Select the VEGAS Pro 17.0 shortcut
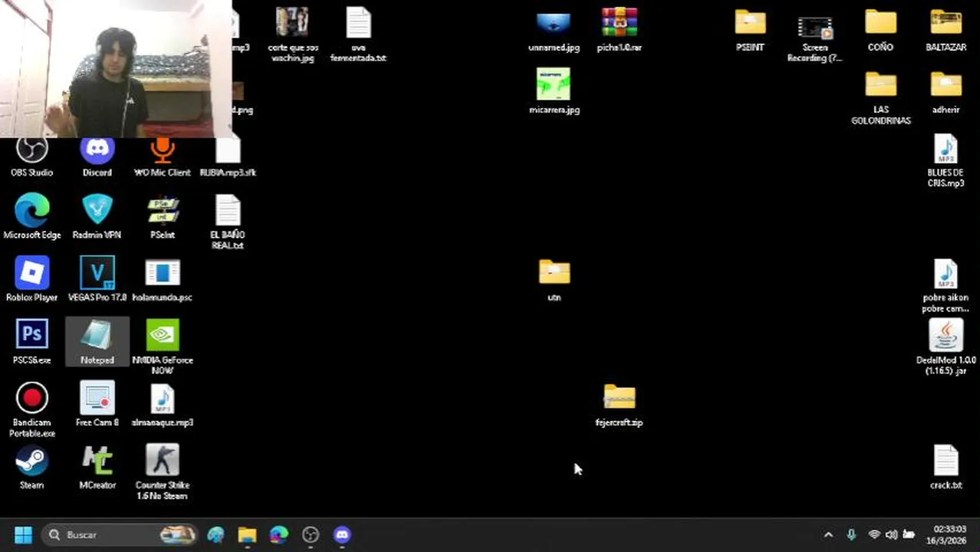This screenshot has width=980, height=552. point(97,280)
